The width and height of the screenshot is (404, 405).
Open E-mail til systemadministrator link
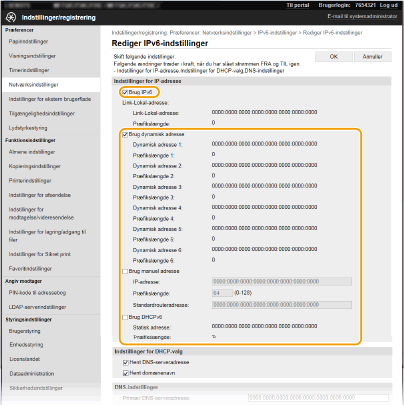pos(362,16)
